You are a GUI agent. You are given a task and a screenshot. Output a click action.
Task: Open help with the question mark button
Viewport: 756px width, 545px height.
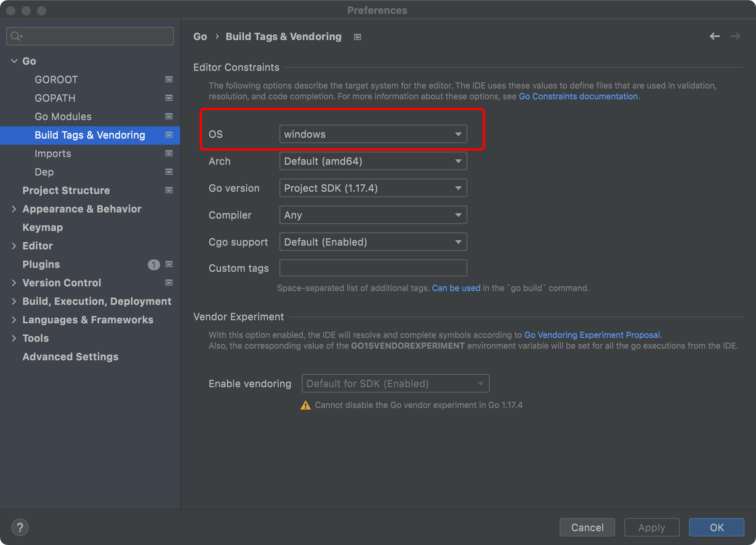click(x=20, y=527)
